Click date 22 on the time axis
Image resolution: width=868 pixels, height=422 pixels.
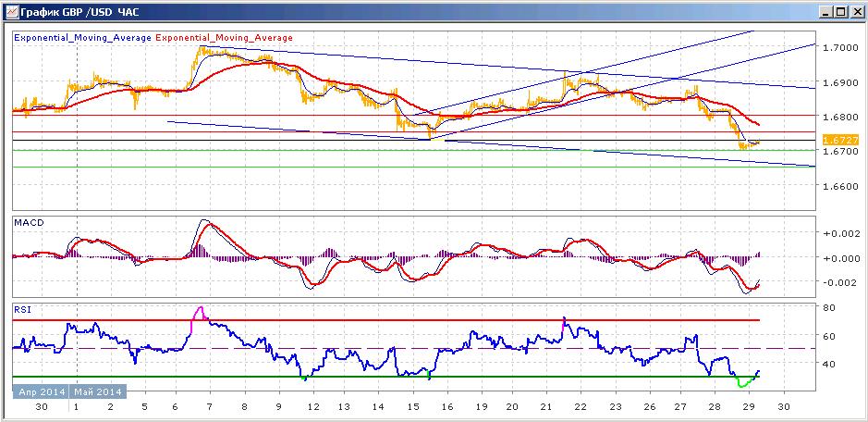pos(581,406)
